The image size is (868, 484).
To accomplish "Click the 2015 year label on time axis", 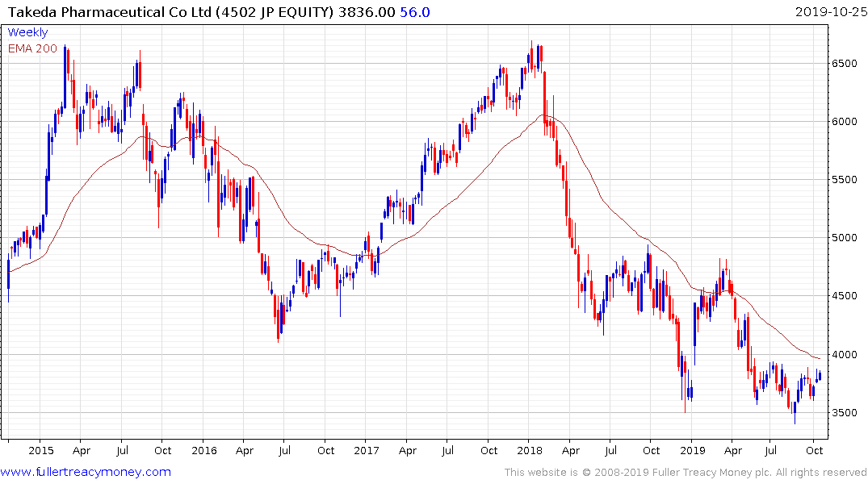I will [x=41, y=450].
